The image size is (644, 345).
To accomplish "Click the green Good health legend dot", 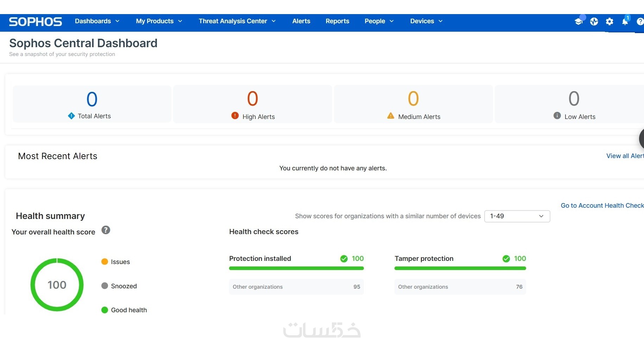I will point(105,310).
